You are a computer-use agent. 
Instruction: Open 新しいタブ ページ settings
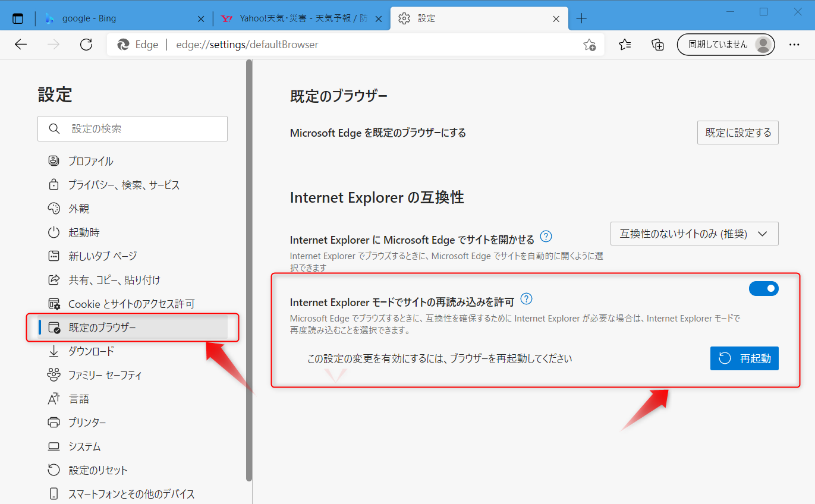[x=133, y=256]
